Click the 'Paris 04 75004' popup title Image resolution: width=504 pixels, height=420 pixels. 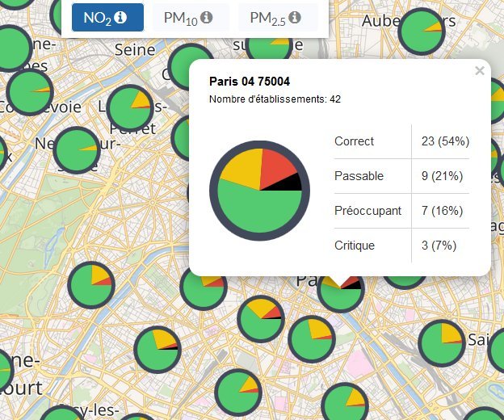click(x=250, y=82)
